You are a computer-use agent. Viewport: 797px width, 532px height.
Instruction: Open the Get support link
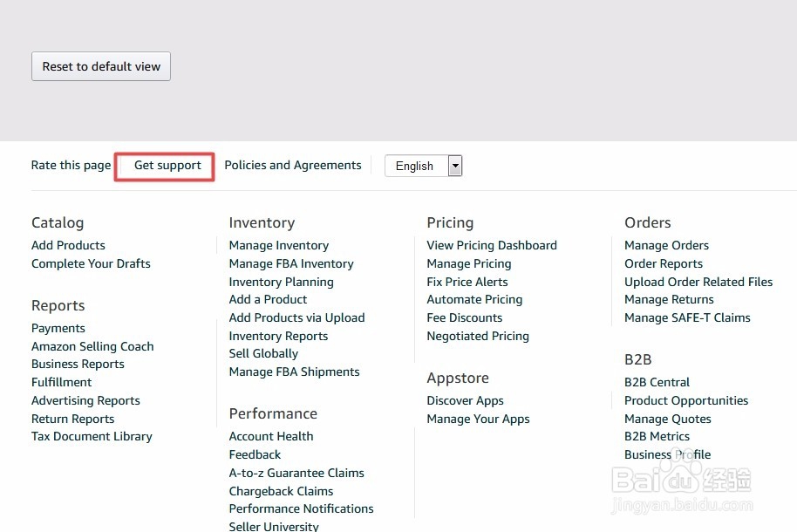[167, 166]
